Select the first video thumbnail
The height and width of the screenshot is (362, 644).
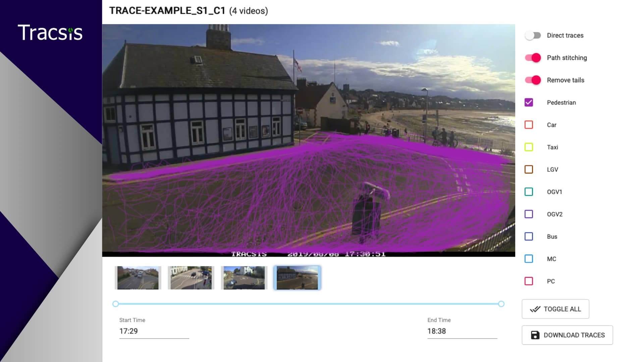[138, 278]
